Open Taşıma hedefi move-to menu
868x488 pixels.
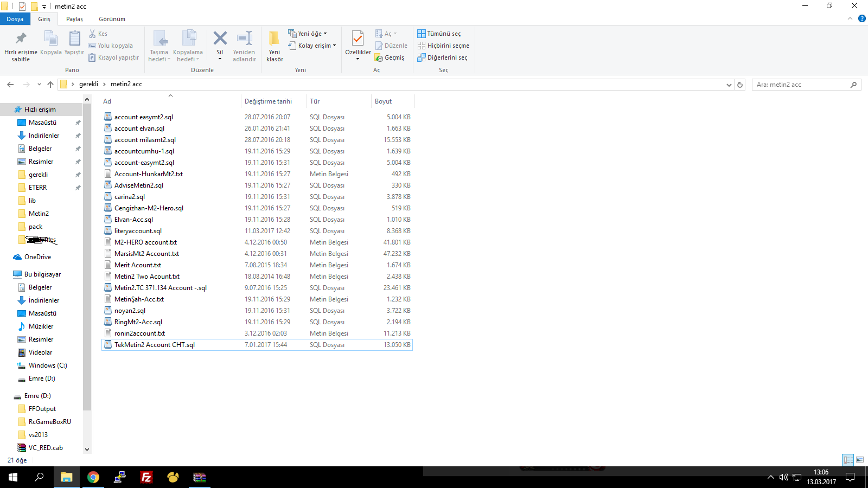tap(159, 46)
